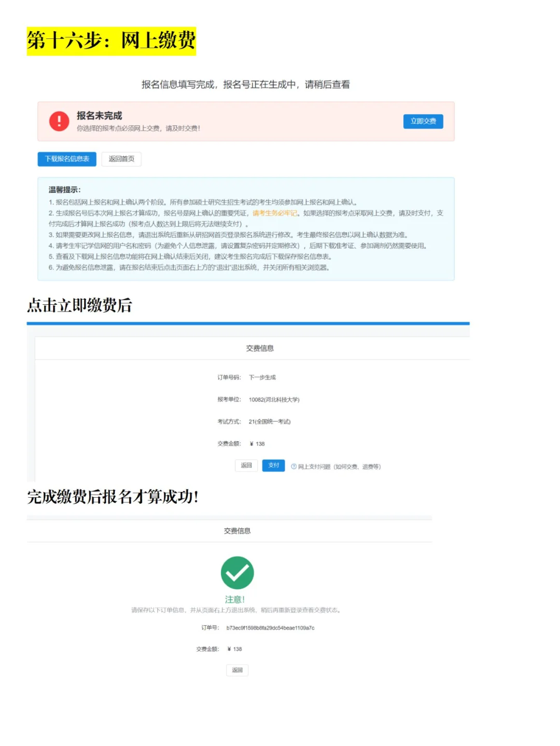Select the 交费信息 header on the payment panel

[x=259, y=348]
